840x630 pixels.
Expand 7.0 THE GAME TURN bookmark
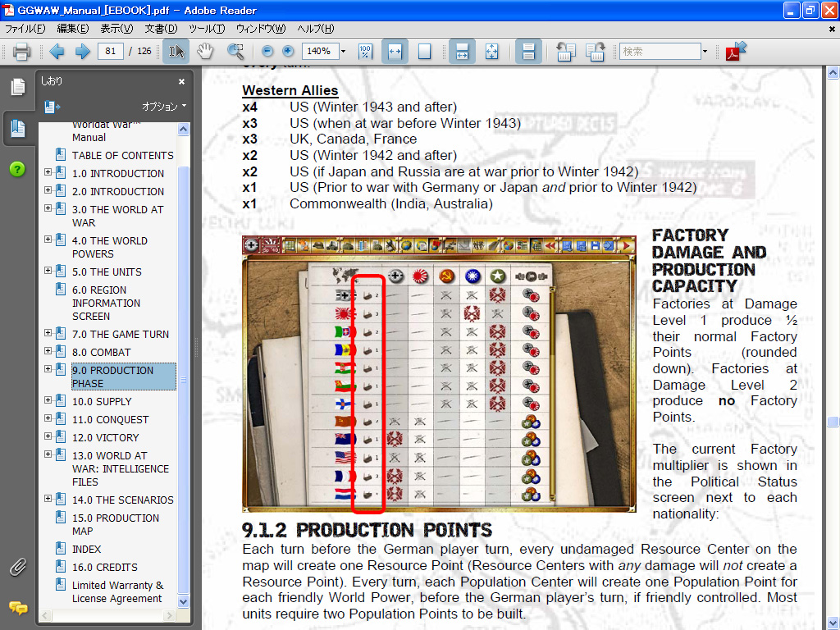[48, 333]
